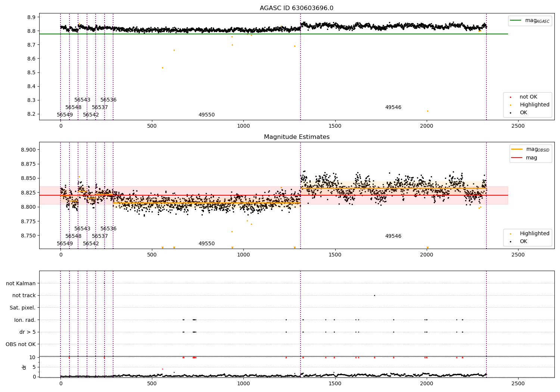
Task: Click red "mag" legend entry in middle plot
Action: coord(525,158)
